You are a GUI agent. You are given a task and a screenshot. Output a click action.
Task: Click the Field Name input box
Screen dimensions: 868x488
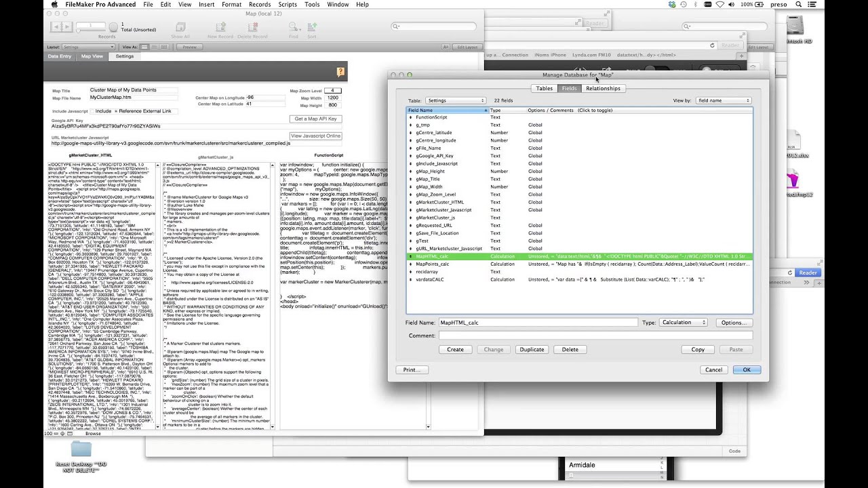(x=538, y=323)
